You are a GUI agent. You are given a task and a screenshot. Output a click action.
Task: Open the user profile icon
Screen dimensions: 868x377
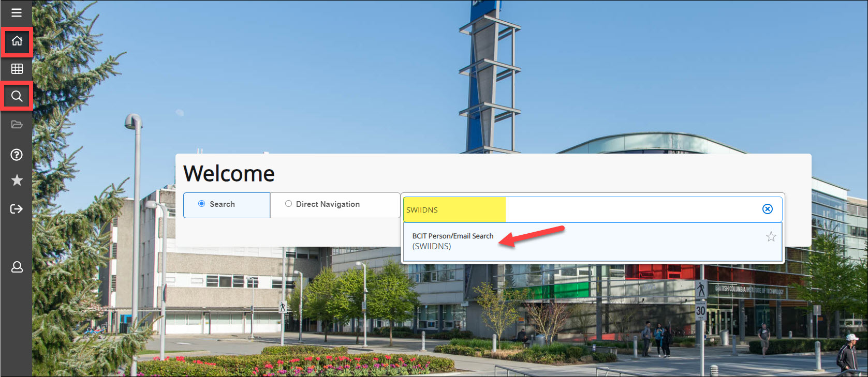tap(17, 267)
